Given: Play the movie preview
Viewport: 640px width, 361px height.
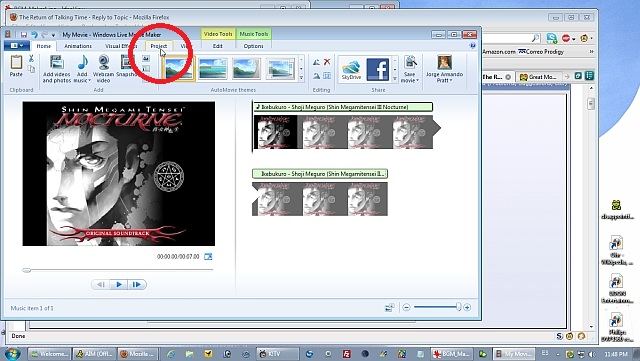Looking at the screenshot, I should point(119,284).
